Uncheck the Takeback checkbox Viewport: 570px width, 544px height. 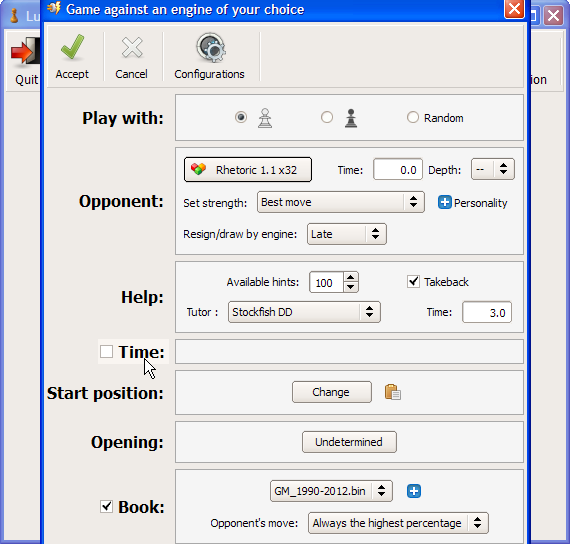coord(413,281)
